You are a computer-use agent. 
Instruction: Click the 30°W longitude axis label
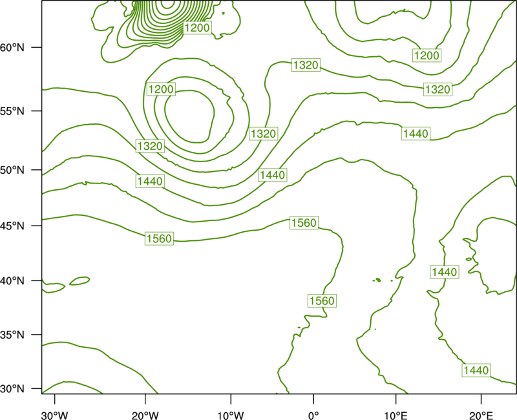55,415
